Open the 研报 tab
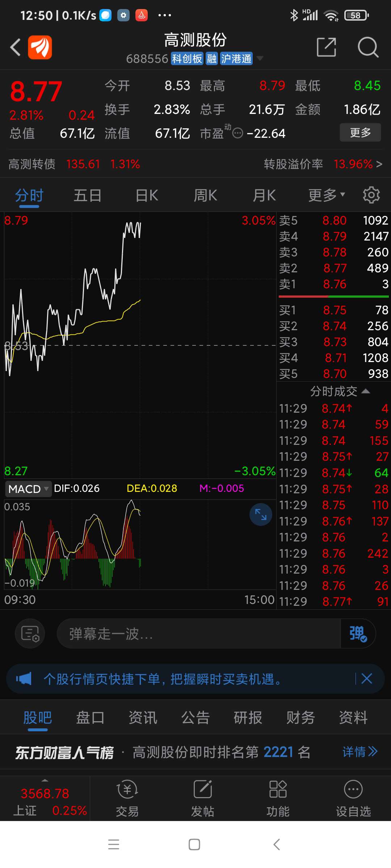Viewport: 391px width, 868px height. pos(248,718)
